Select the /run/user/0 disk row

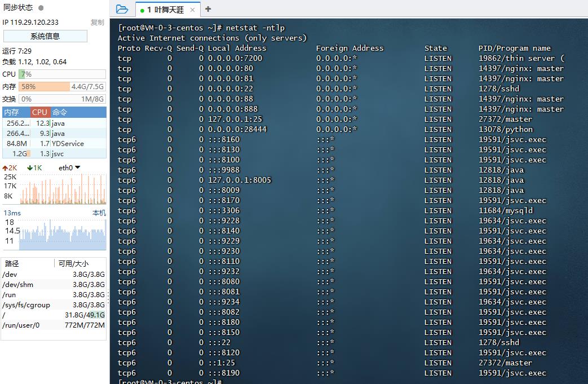pyautogui.click(x=54, y=325)
